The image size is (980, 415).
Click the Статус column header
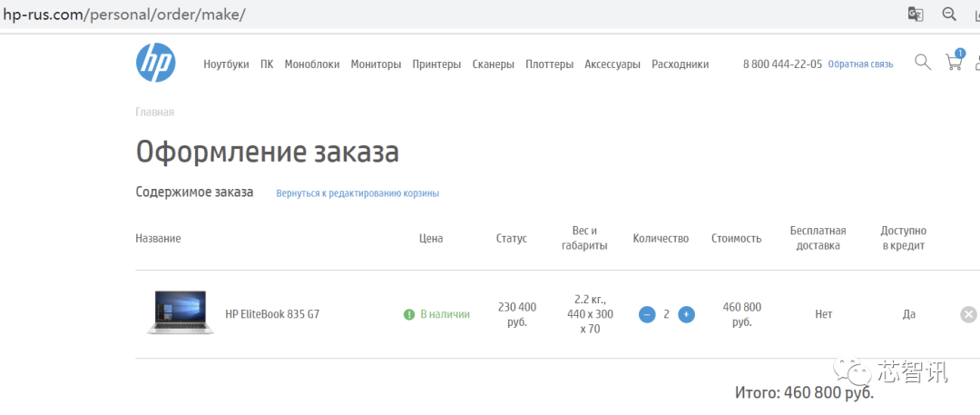[511, 239]
